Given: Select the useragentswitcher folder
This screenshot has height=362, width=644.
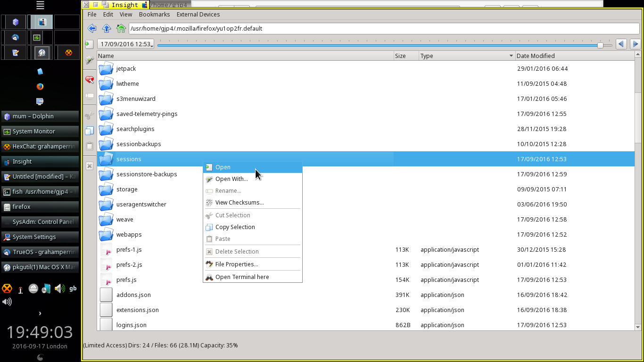Looking at the screenshot, I should point(366,204).
